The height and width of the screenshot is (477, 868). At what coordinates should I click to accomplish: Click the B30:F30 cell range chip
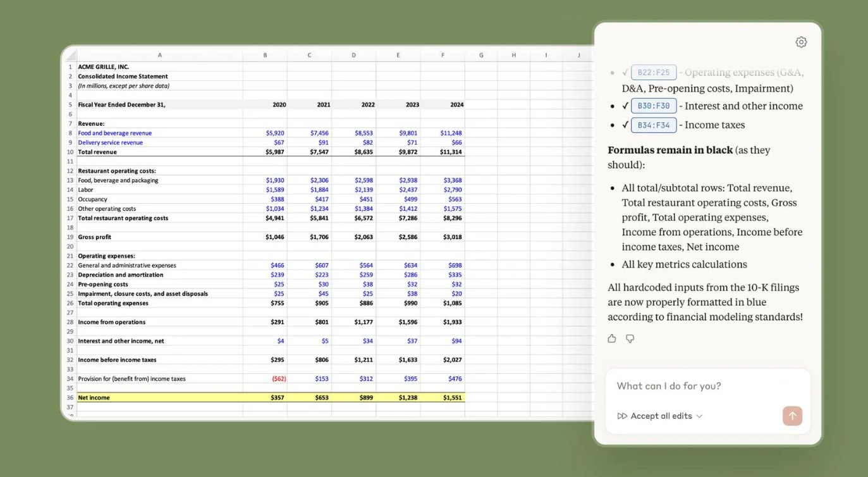click(x=654, y=106)
